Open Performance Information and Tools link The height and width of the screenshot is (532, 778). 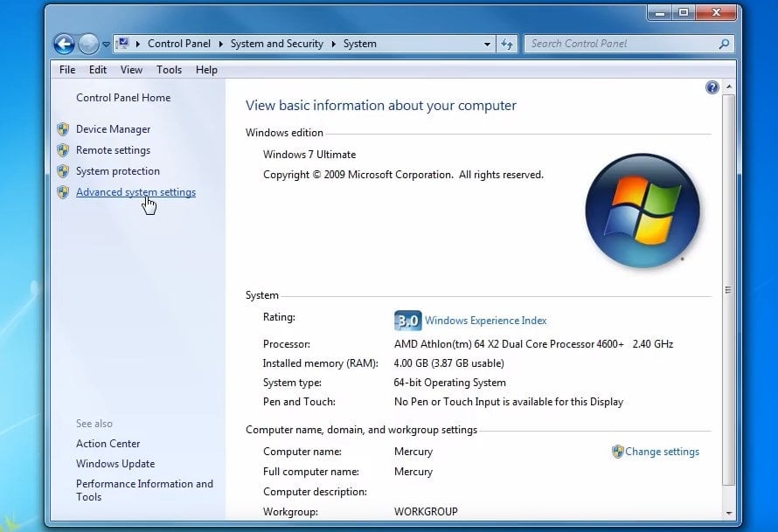(144, 490)
